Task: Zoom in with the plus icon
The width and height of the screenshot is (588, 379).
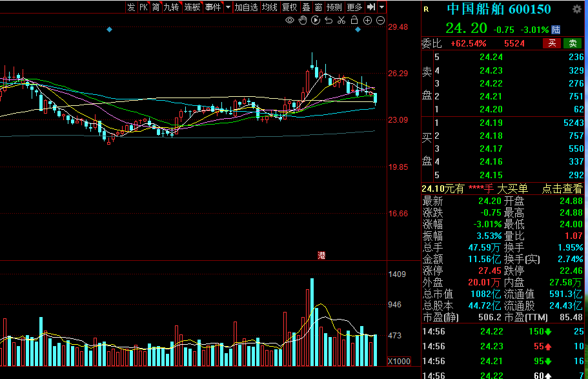Action: click(367, 21)
